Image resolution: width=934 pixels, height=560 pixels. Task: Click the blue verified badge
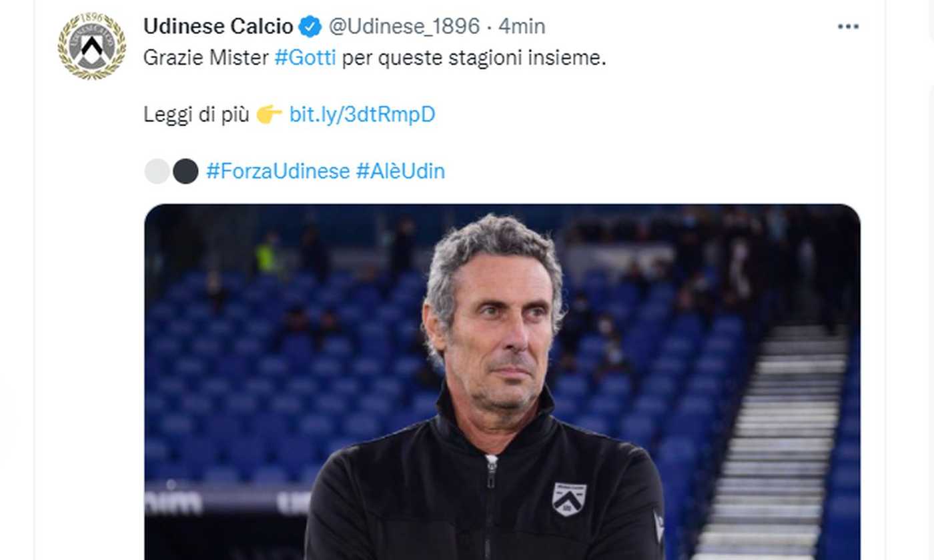point(310,27)
